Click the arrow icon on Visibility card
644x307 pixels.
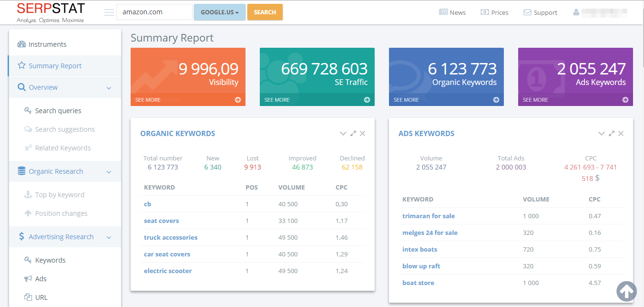[x=238, y=100]
